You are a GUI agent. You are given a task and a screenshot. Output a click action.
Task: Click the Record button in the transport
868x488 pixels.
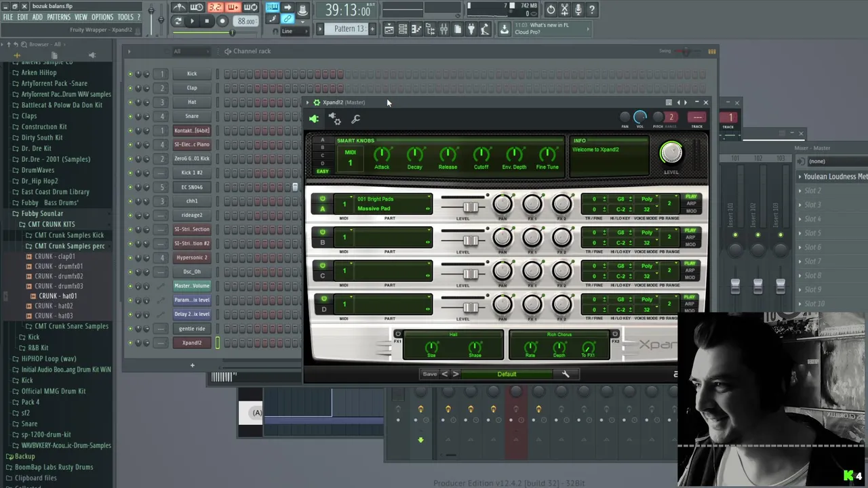222,21
